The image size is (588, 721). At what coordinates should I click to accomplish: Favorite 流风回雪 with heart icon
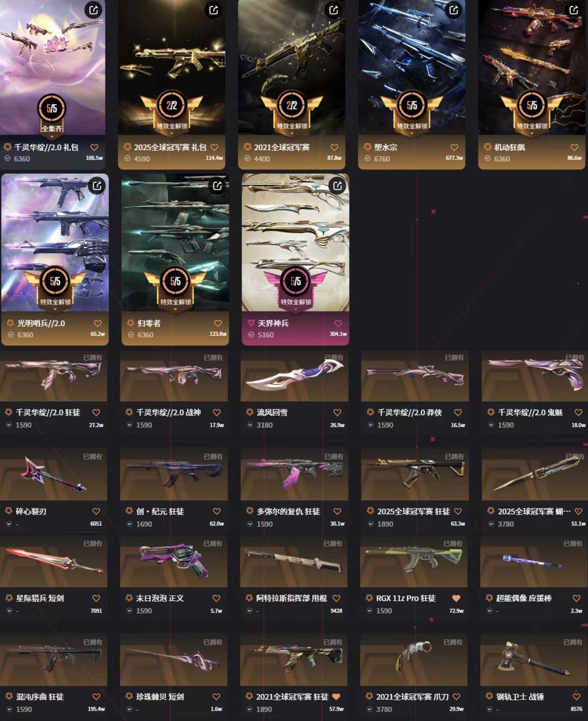(338, 413)
